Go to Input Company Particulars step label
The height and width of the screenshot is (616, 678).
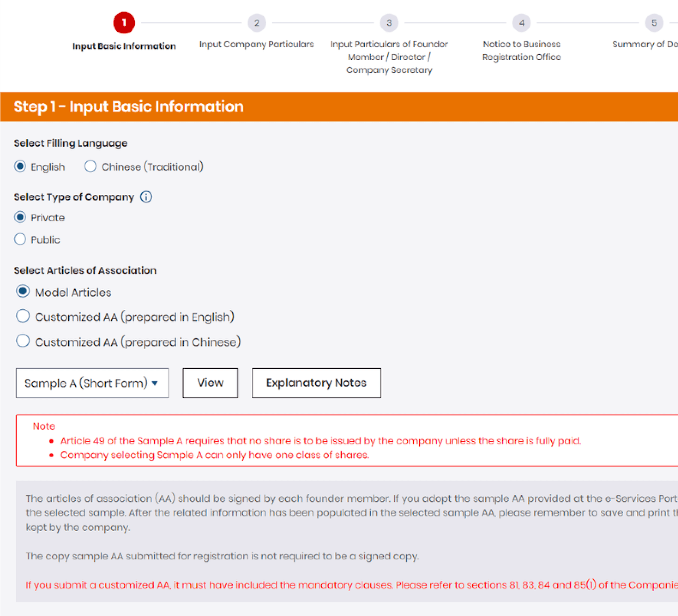click(x=257, y=44)
